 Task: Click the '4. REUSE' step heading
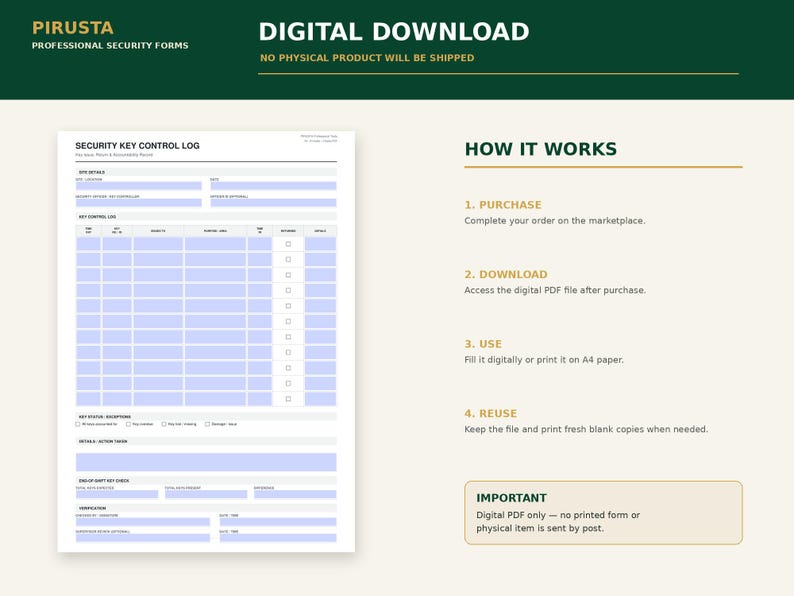click(x=491, y=413)
